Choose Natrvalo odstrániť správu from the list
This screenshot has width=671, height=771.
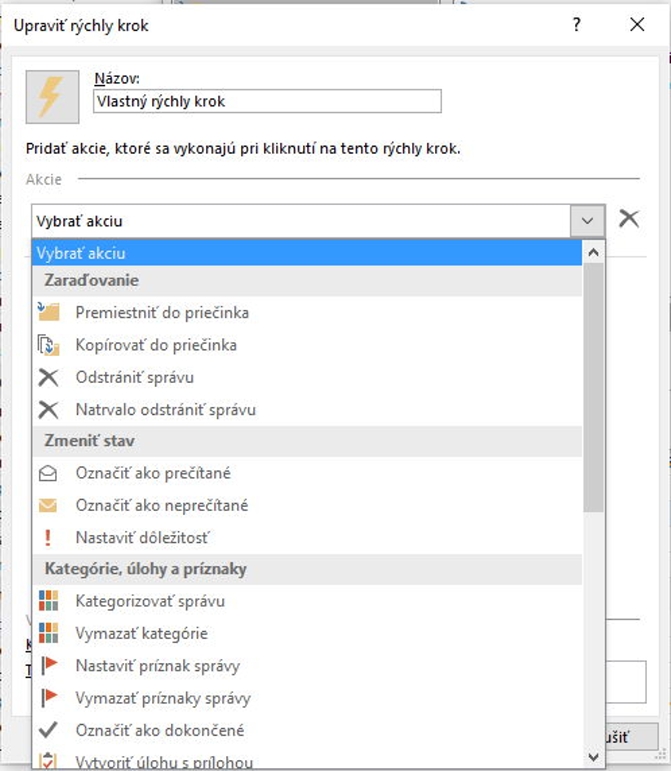point(166,409)
